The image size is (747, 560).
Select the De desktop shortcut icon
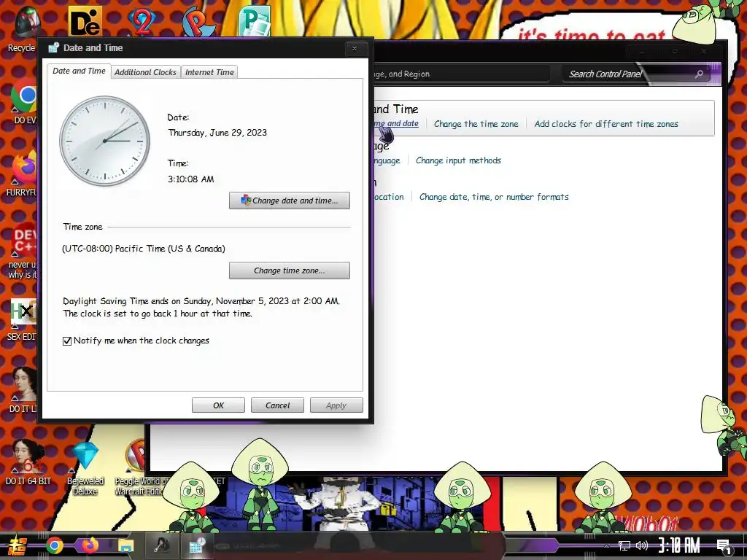coord(85,21)
